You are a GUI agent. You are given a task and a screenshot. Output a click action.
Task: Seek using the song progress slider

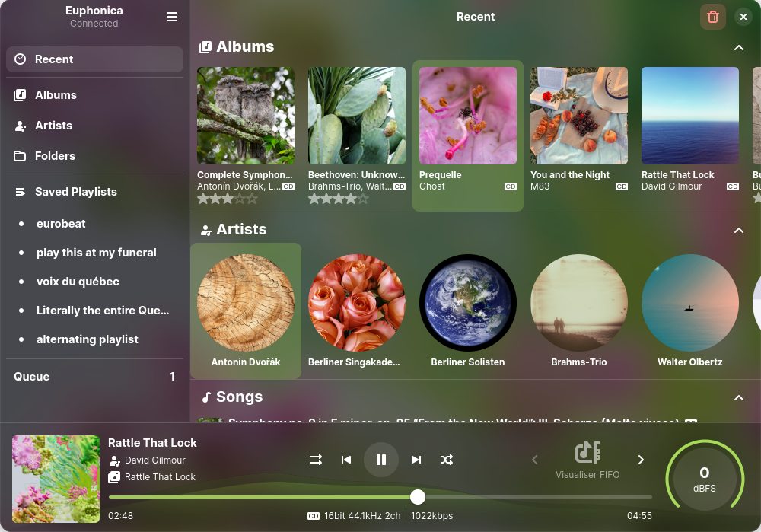[380, 497]
